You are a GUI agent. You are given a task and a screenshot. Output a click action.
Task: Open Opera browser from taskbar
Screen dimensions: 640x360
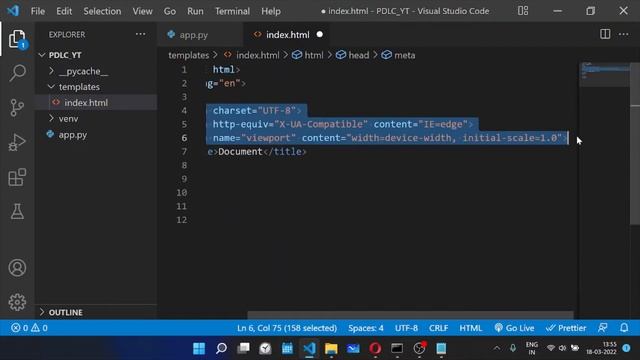(375, 348)
